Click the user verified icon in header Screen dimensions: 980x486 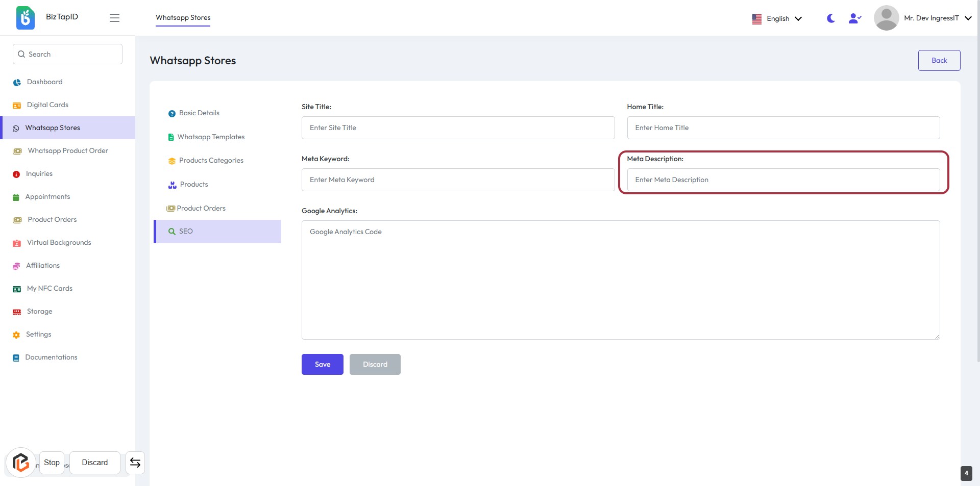pyautogui.click(x=854, y=18)
